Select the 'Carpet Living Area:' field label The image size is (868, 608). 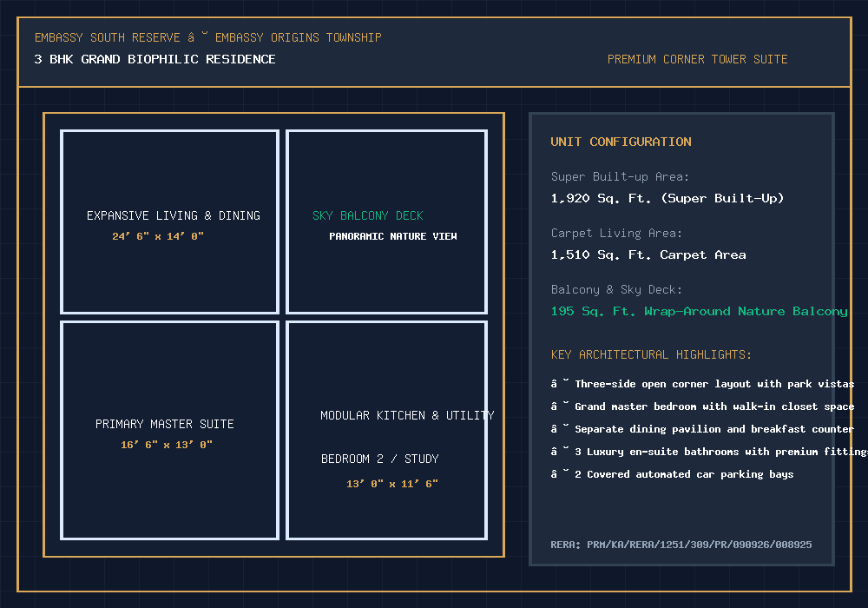[616, 233]
